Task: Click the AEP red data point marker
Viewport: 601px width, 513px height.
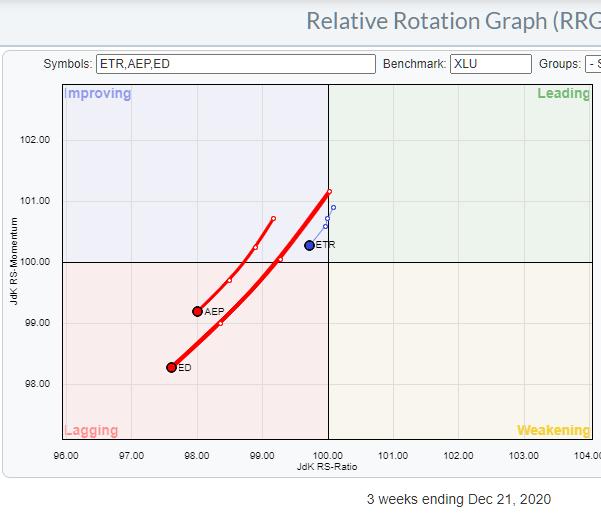Action: (x=198, y=311)
